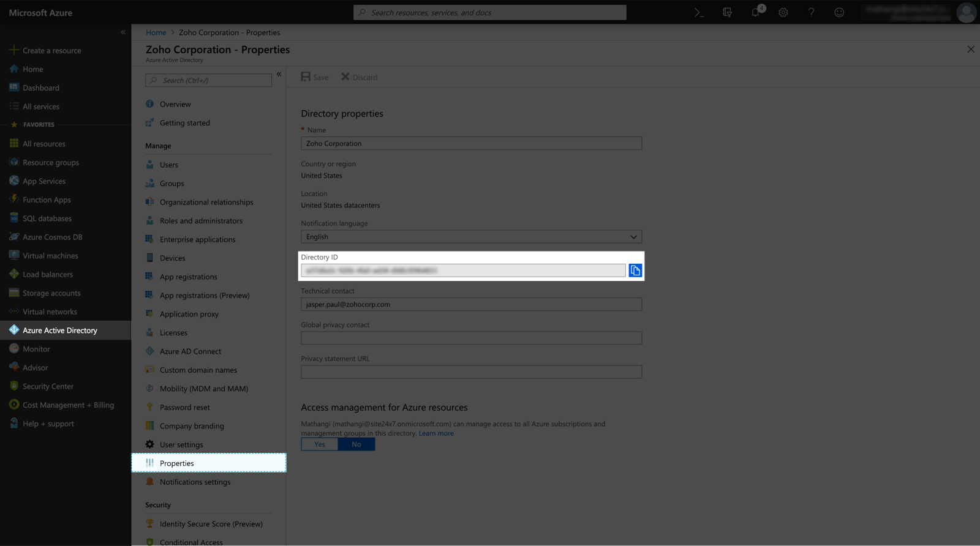Open help question mark icon
Image resolution: width=980 pixels, height=546 pixels.
tap(811, 12)
